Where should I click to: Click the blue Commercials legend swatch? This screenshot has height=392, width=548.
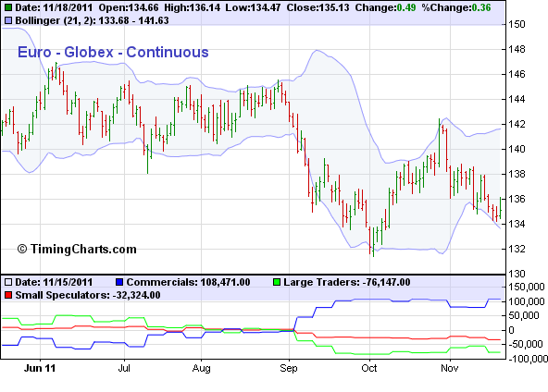click(x=119, y=282)
